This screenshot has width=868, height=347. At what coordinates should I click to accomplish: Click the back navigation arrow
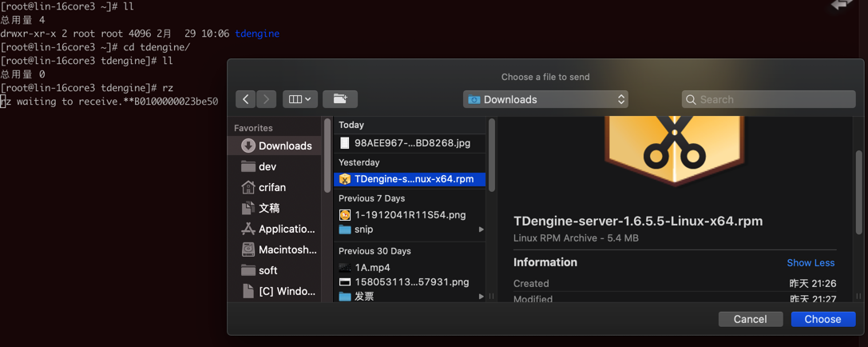246,99
